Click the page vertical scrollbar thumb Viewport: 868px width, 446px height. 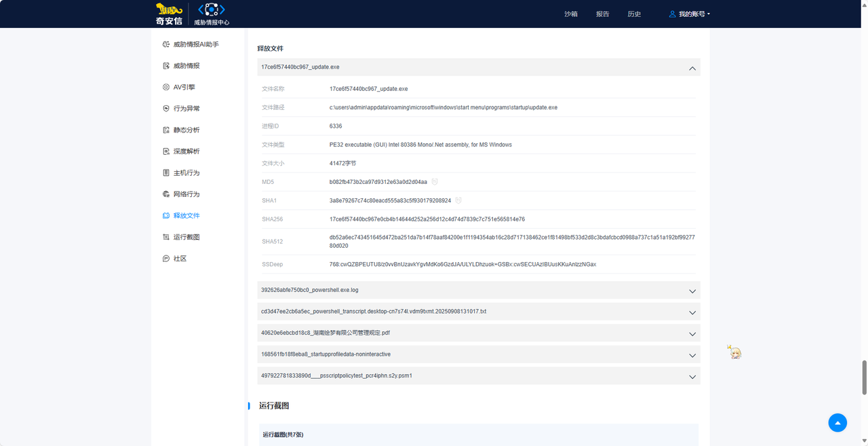click(864, 377)
